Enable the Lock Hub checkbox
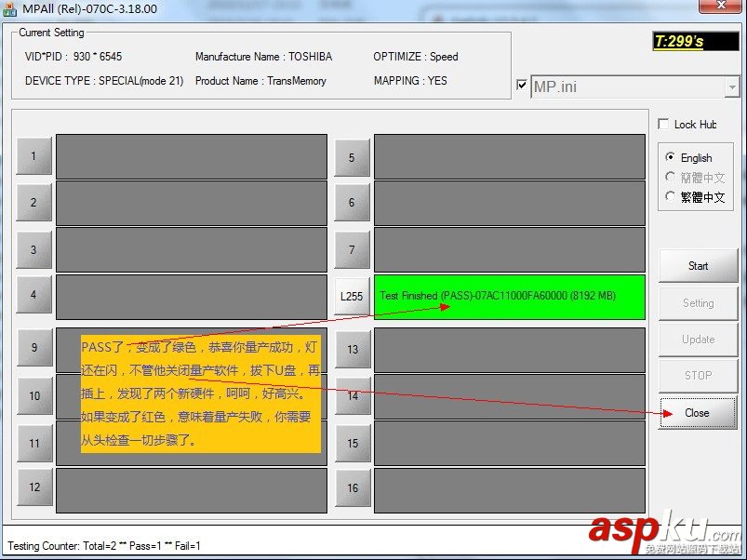 tap(663, 123)
